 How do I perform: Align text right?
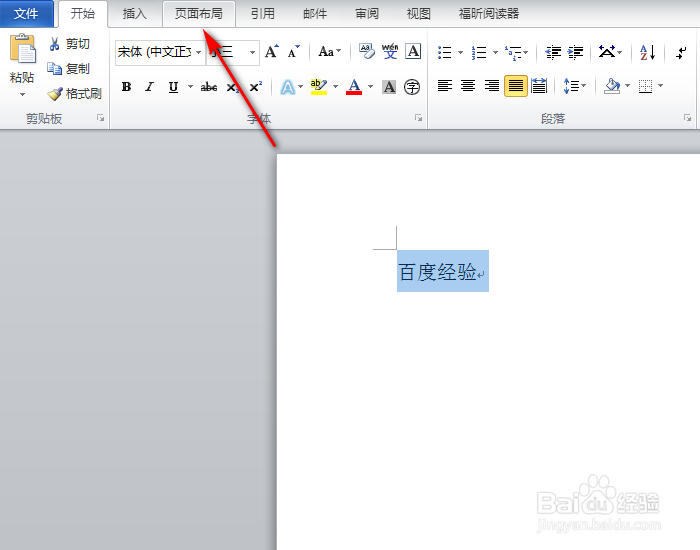pyautogui.click(x=492, y=85)
